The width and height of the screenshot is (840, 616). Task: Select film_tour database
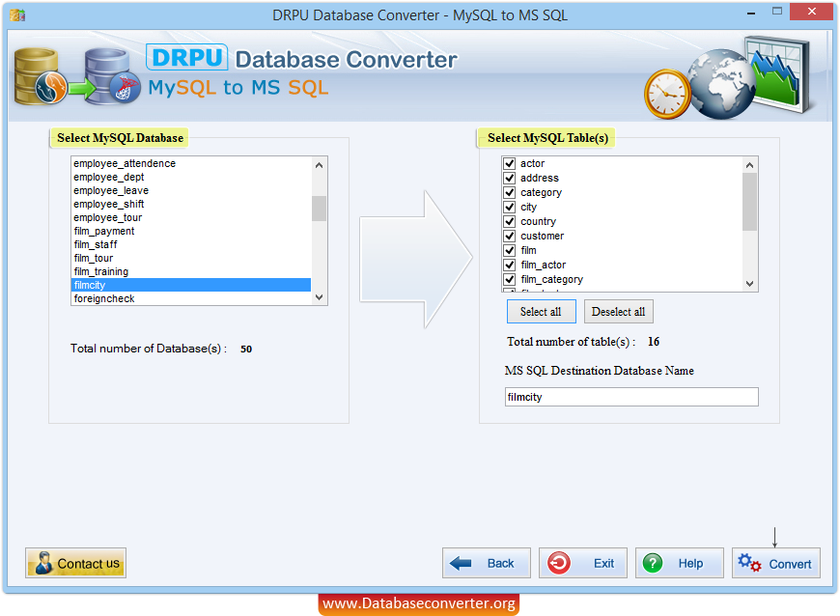pyautogui.click(x=191, y=258)
